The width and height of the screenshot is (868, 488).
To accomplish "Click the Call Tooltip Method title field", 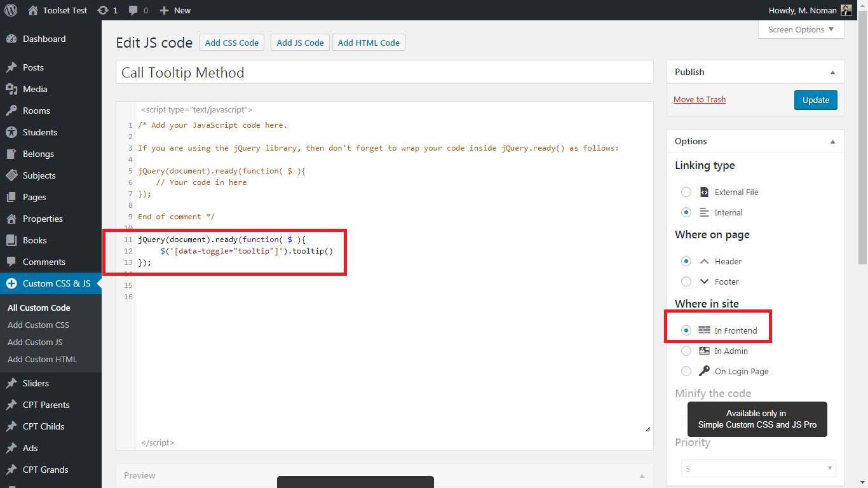I will [x=384, y=72].
